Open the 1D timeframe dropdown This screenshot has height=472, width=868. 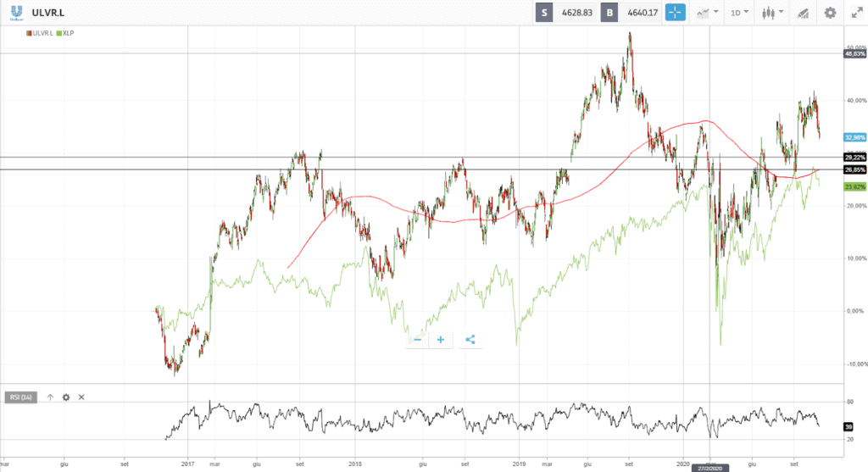click(739, 12)
